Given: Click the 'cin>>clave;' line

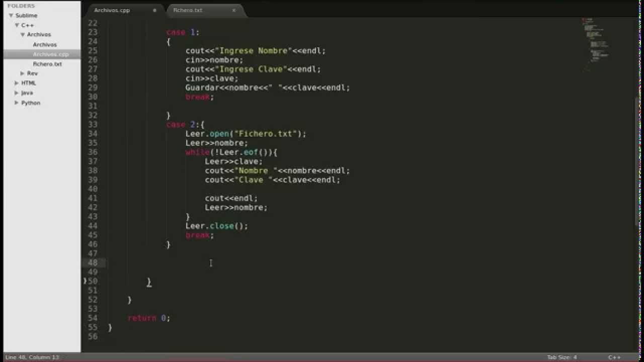Looking at the screenshot, I should [x=212, y=78].
